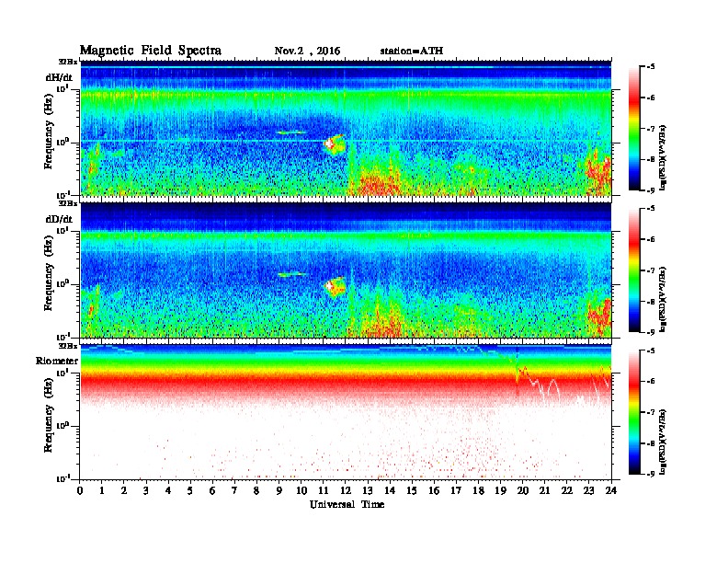728x563 pixels.
Task: Click the color scale bar beside dD/dt panel
Action: pyautogui.click(x=634, y=270)
